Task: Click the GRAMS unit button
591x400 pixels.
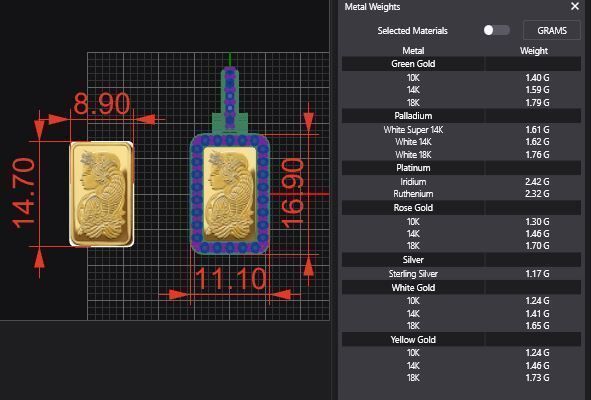Action: (x=552, y=31)
